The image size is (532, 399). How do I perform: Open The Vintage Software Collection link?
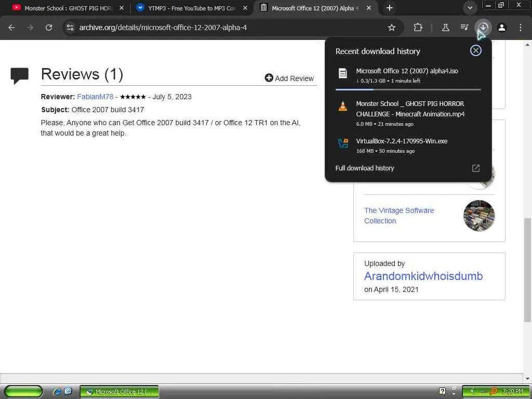[x=399, y=216]
